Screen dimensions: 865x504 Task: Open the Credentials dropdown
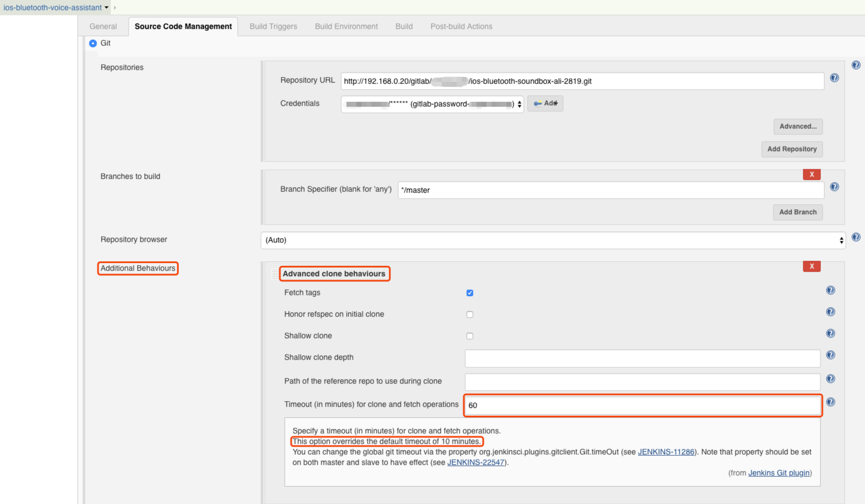click(x=432, y=104)
